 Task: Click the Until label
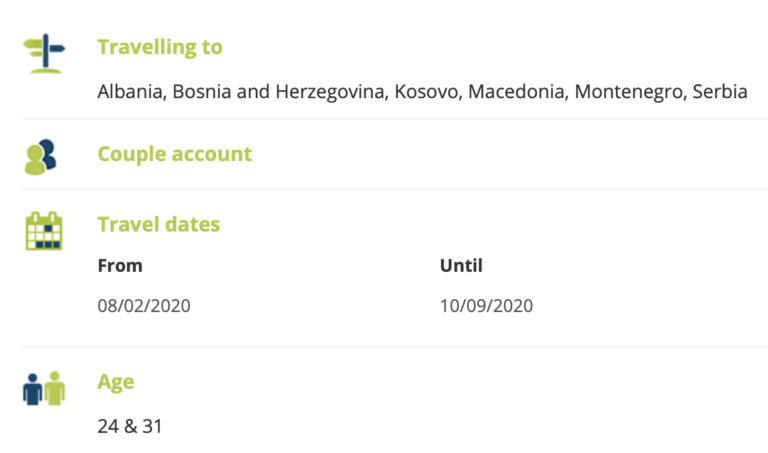pyautogui.click(x=461, y=266)
